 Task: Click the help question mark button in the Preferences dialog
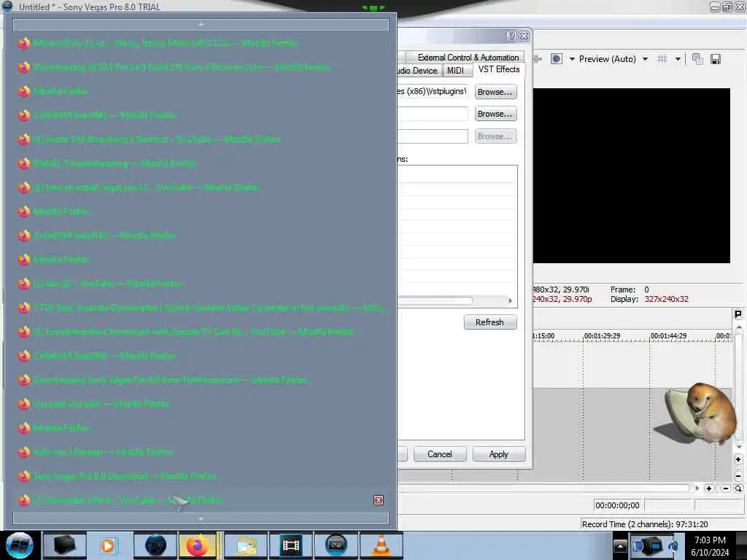[x=511, y=36]
